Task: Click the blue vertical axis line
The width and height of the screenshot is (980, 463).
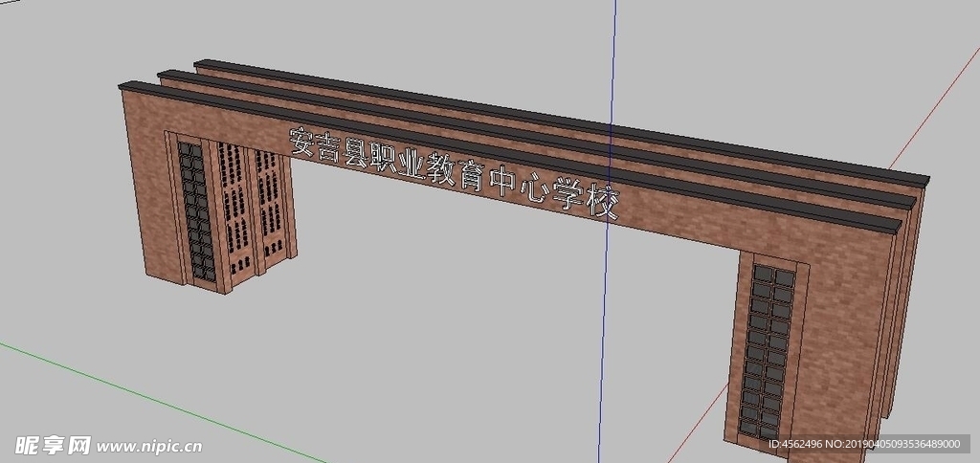Action: [608, 231]
